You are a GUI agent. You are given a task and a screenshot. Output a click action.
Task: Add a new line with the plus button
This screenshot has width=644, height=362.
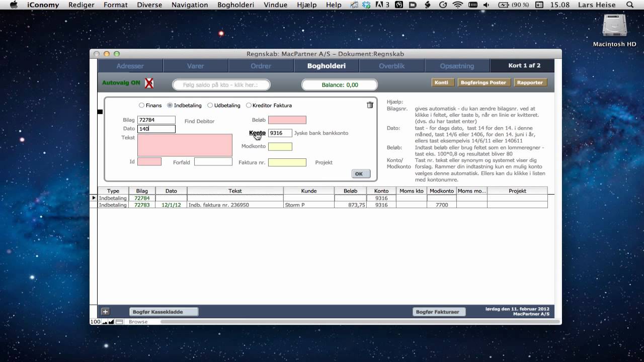[105, 312]
